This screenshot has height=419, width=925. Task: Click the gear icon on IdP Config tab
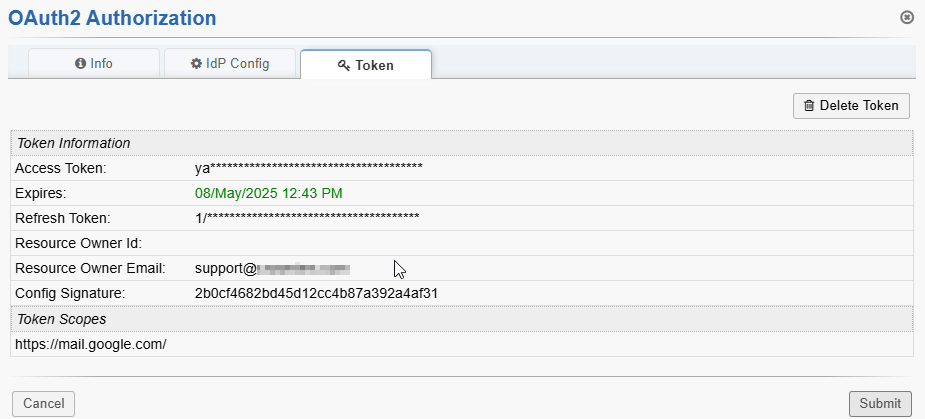[197, 63]
